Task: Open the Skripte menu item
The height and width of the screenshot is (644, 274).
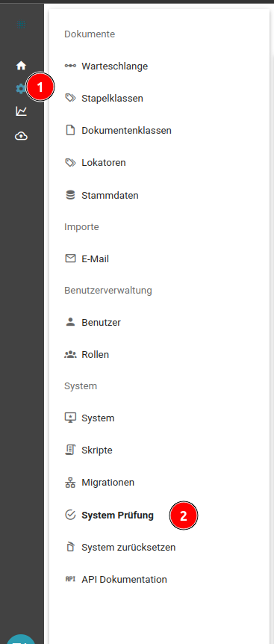Action: [x=97, y=451]
